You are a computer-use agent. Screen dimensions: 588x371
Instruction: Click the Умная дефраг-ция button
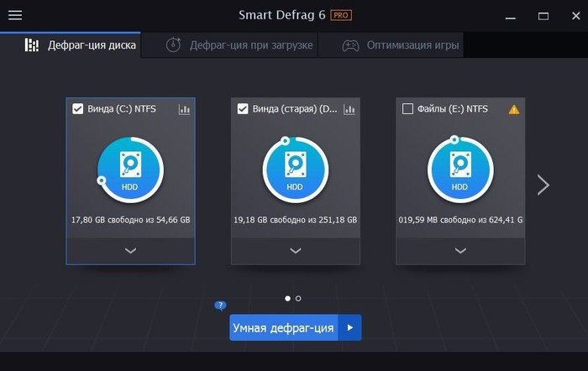pyautogui.click(x=283, y=328)
